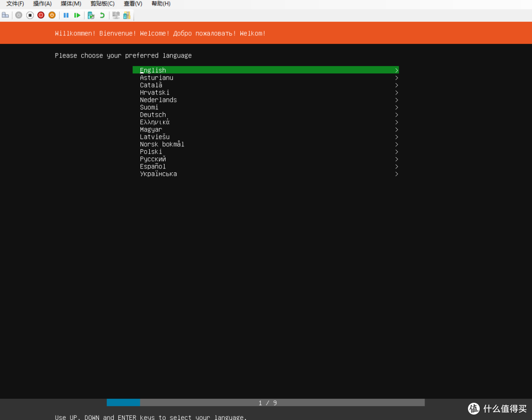Click the 1 / 9 installer progress bar
The image size is (532, 420).
[x=266, y=403]
